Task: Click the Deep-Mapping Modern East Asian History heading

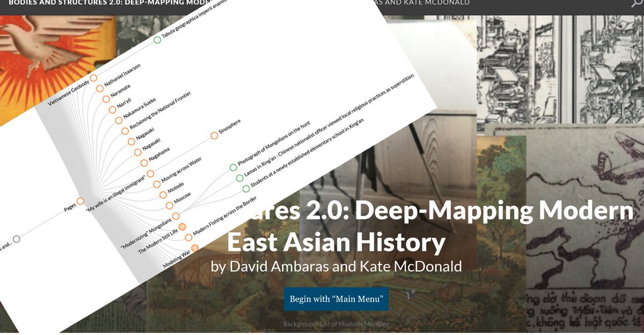Action: pos(429,227)
